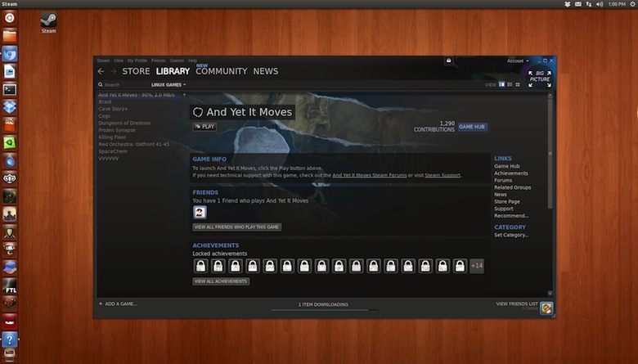Switch to grid view layout

[x=518, y=84]
